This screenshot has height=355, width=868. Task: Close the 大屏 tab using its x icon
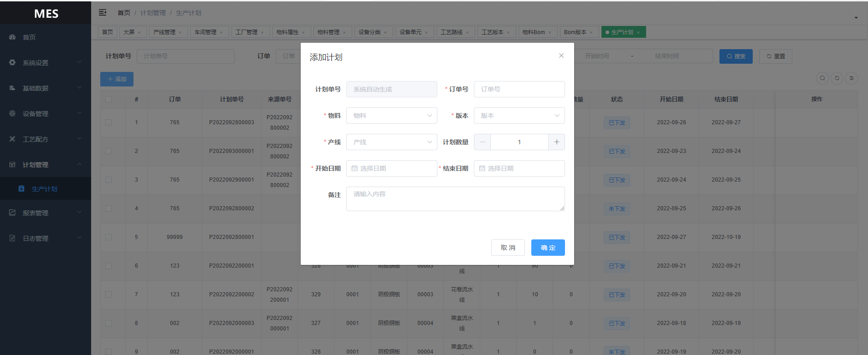tap(139, 32)
